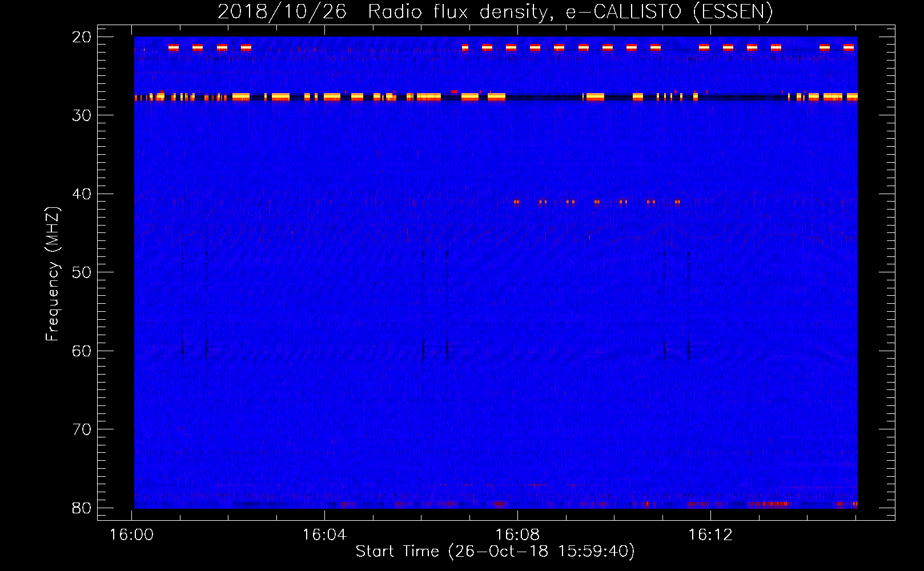924x571 pixels.
Task: Click the '60' frequency tick label
Action: [x=82, y=351]
